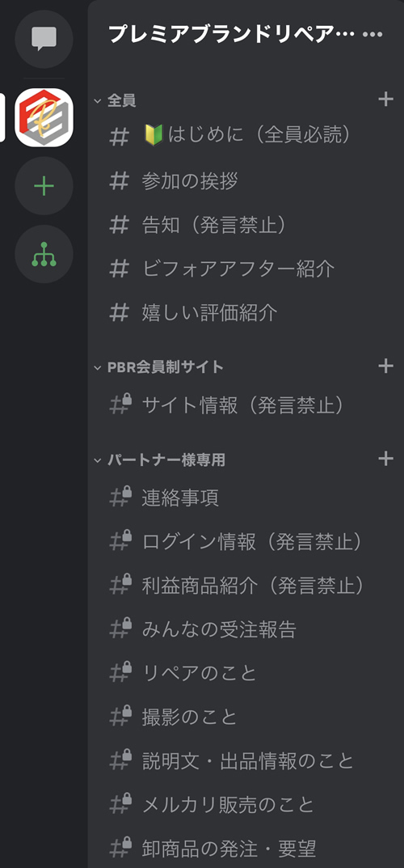Open the 参加の挨拶 channel

coord(246,181)
